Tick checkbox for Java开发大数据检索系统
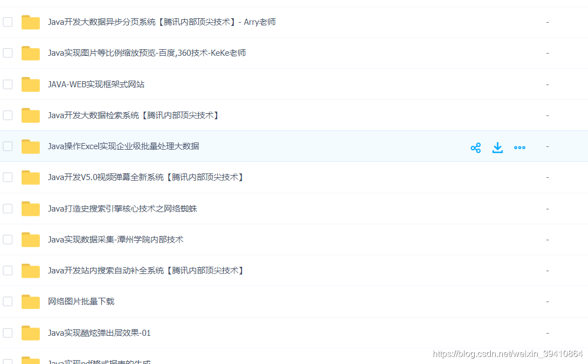 tap(8, 115)
